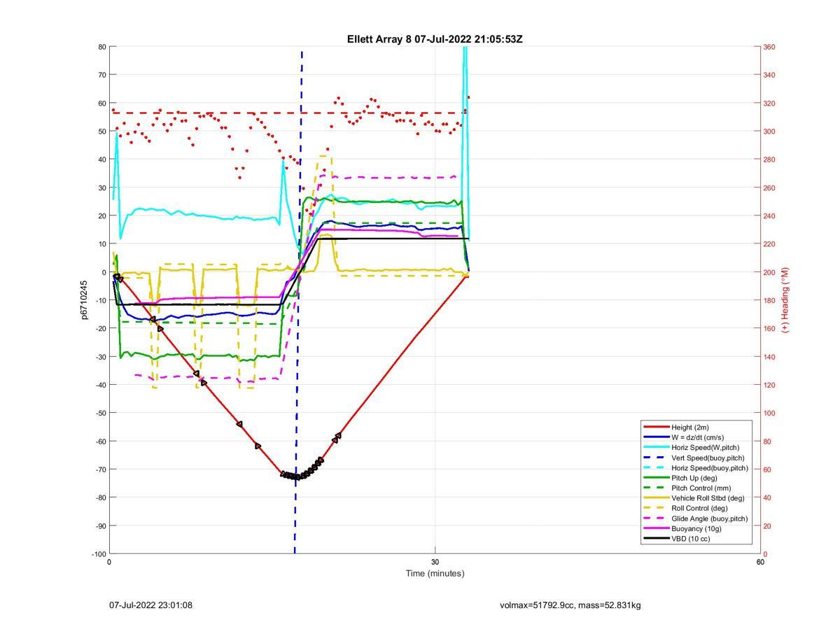840x622 pixels.
Task: Click heading axis tick label '260'
Action: tap(769, 188)
